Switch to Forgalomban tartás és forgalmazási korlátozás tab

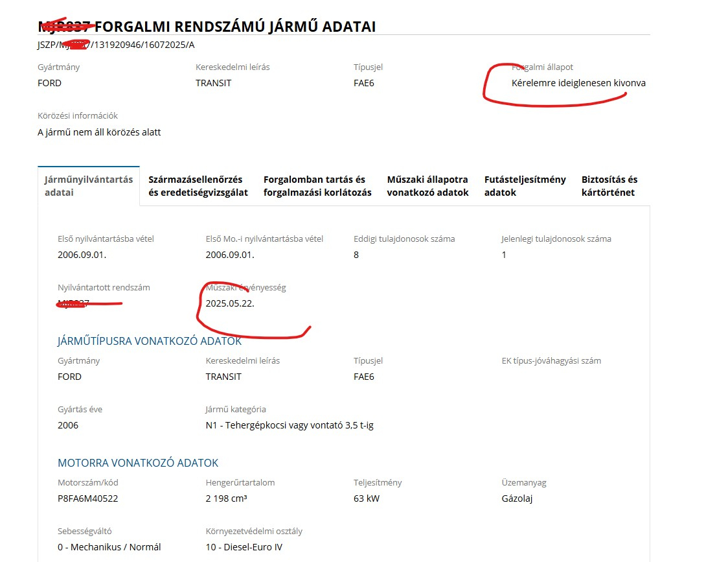pyautogui.click(x=317, y=186)
